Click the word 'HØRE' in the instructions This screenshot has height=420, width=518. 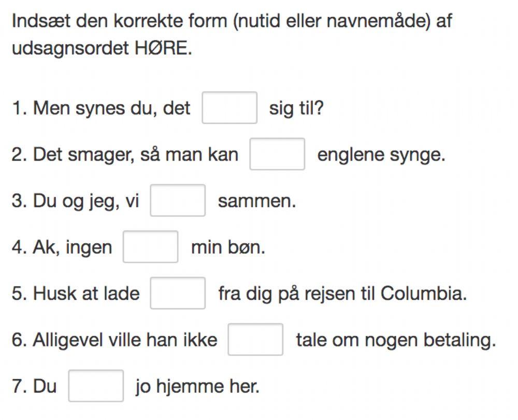[162, 50]
